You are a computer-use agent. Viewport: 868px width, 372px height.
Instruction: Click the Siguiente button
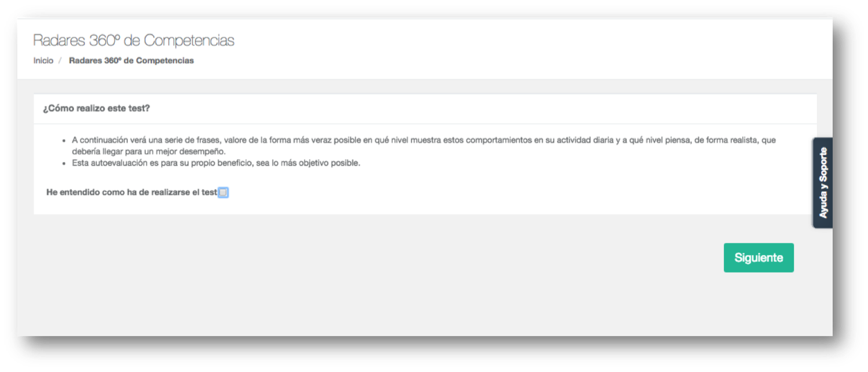[x=759, y=257]
